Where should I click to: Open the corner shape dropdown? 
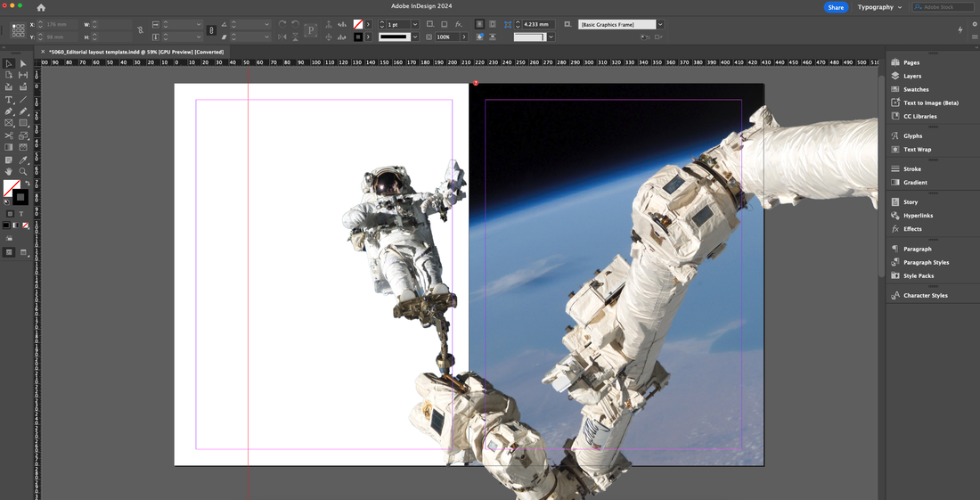pyautogui.click(x=551, y=37)
